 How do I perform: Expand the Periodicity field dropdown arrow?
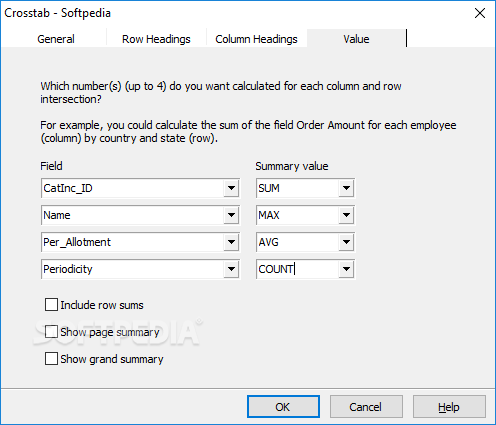(231, 269)
